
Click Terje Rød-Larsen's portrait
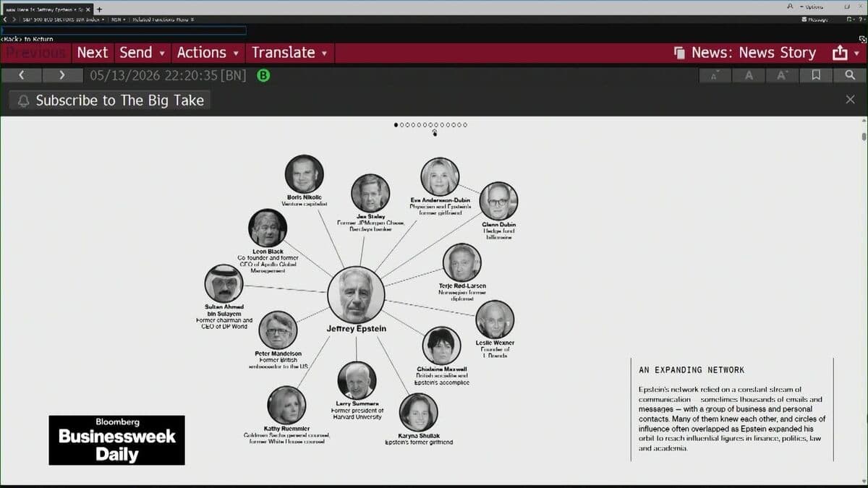click(x=461, y=262)
